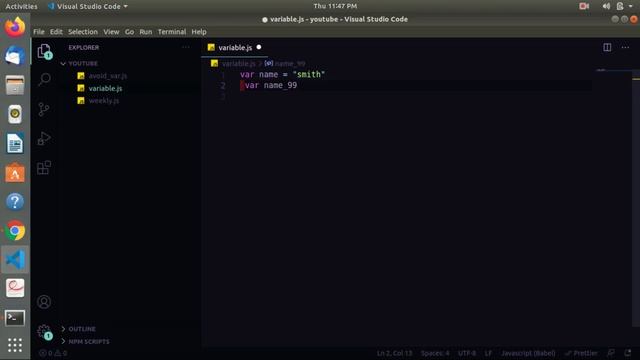The image size is (640, 360).
Task: Open the Manage gear icon
Action: (44, 331)
